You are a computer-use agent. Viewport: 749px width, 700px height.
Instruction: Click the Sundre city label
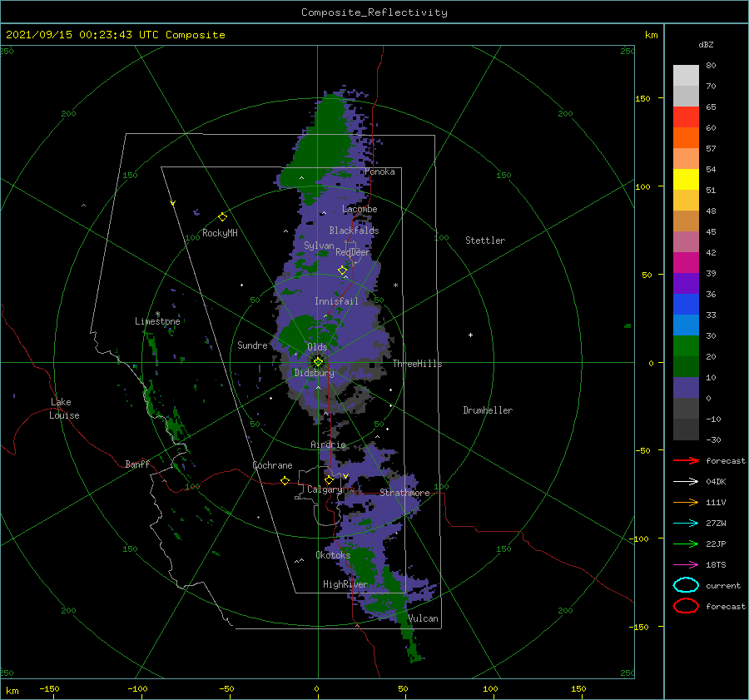click(x=252, y=345)
